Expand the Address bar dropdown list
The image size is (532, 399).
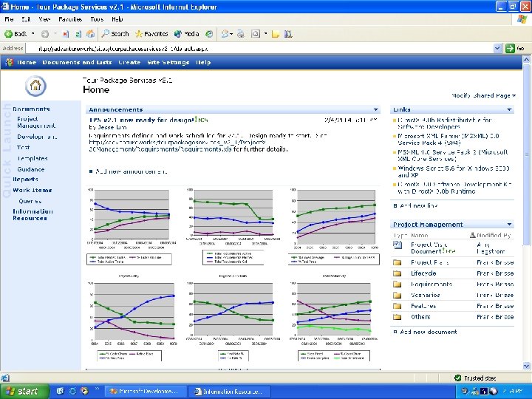[497, 49]
